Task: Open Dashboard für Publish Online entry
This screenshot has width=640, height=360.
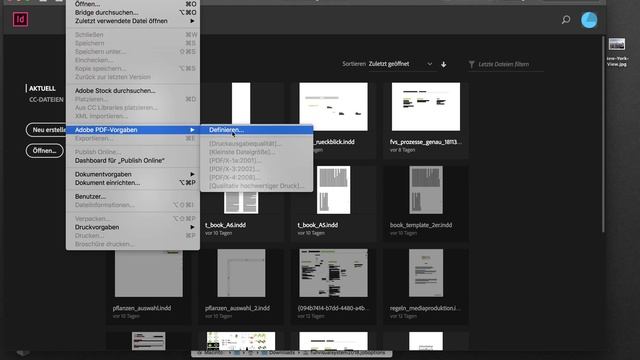Action: [x=133, y=160]
